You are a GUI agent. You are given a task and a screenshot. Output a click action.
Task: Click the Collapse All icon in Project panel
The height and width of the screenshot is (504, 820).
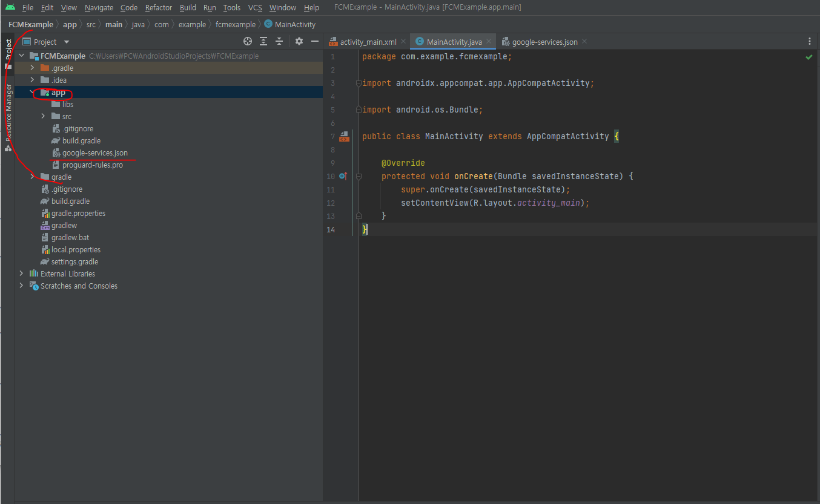coord(279,42)
